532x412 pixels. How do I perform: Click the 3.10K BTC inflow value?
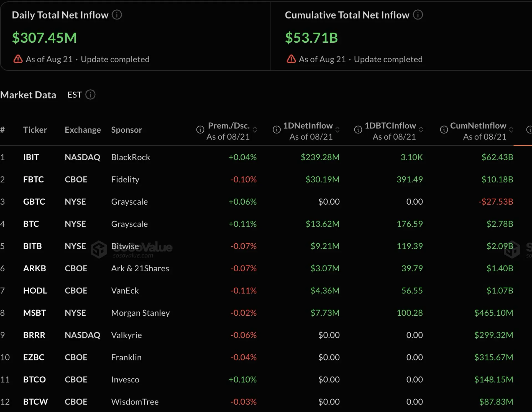[x=412, y=157]
